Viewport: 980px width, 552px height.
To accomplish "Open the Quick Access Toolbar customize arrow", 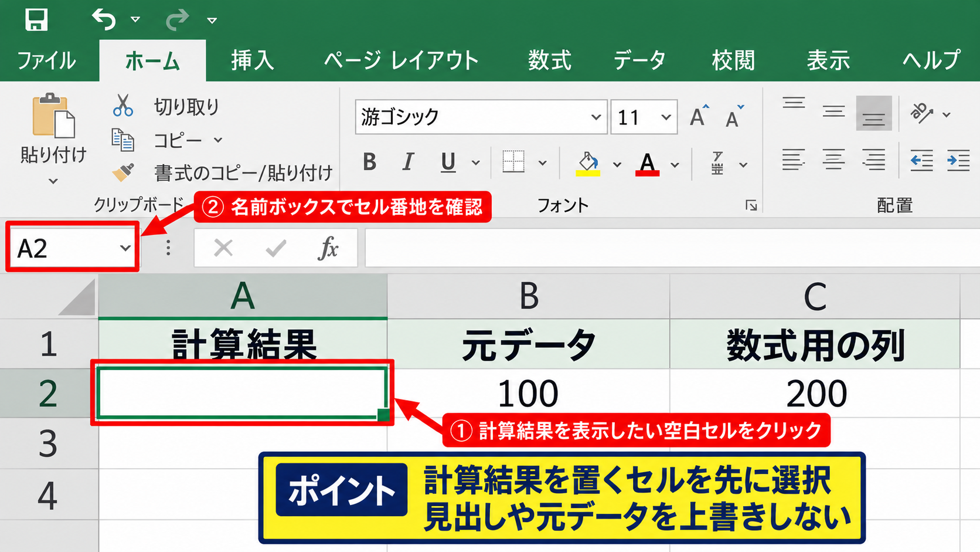I will click(212, 21).
